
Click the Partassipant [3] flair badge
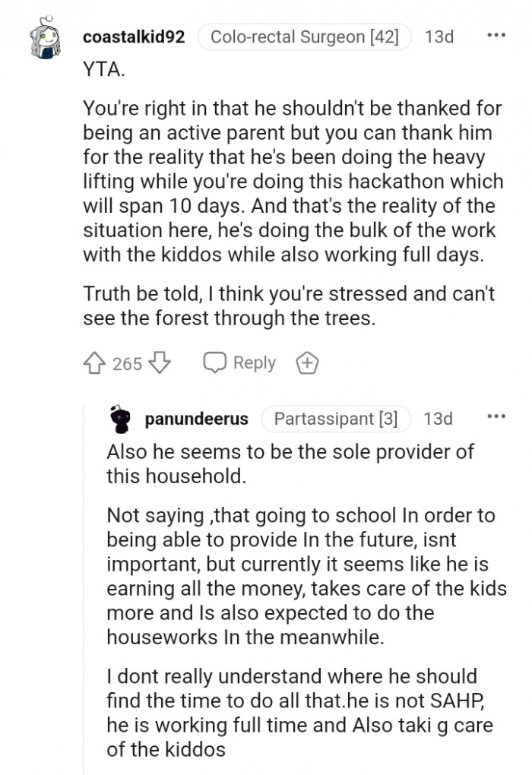pos(337,418)
